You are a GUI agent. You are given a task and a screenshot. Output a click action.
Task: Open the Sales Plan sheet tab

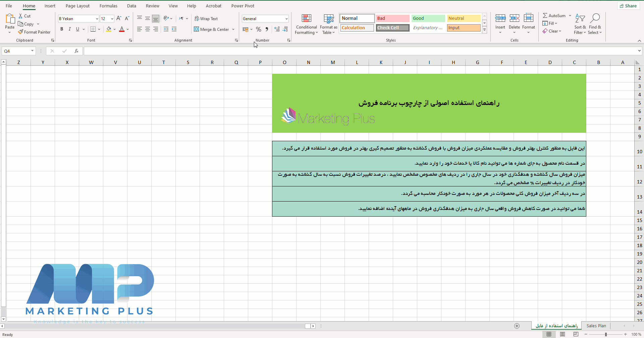(596, 326)
